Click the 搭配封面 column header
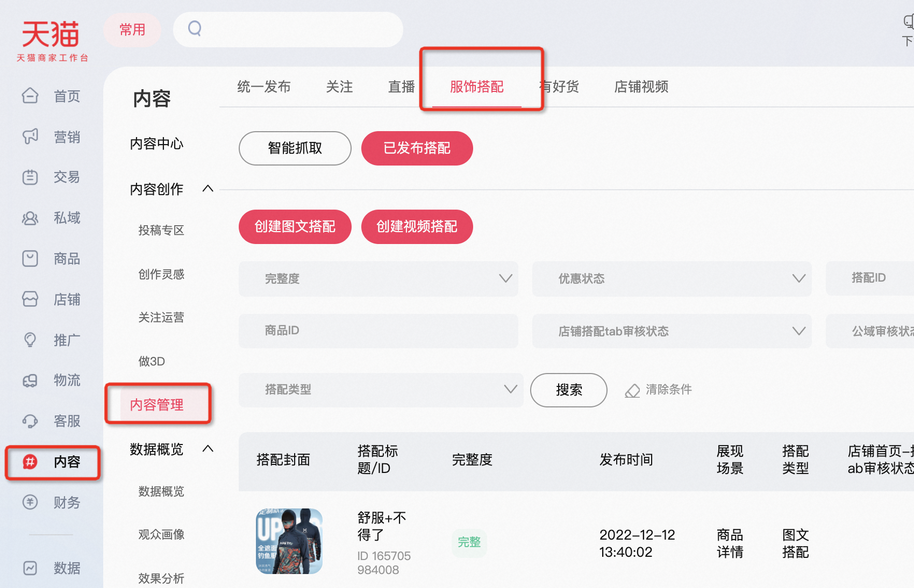Screen dimensions: 914x588 (x=283, y=460)
